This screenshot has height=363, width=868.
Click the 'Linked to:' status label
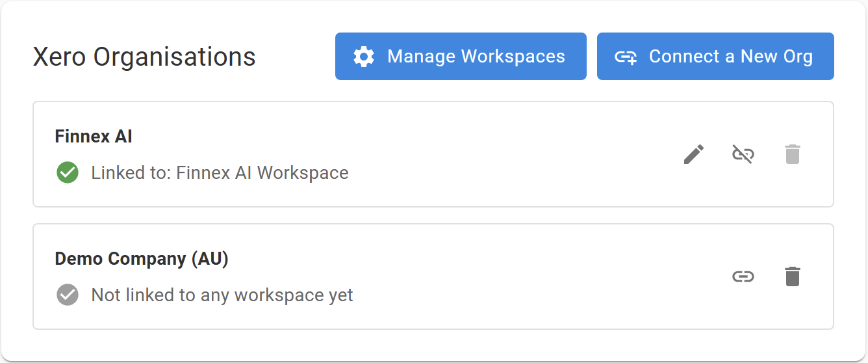131,172
